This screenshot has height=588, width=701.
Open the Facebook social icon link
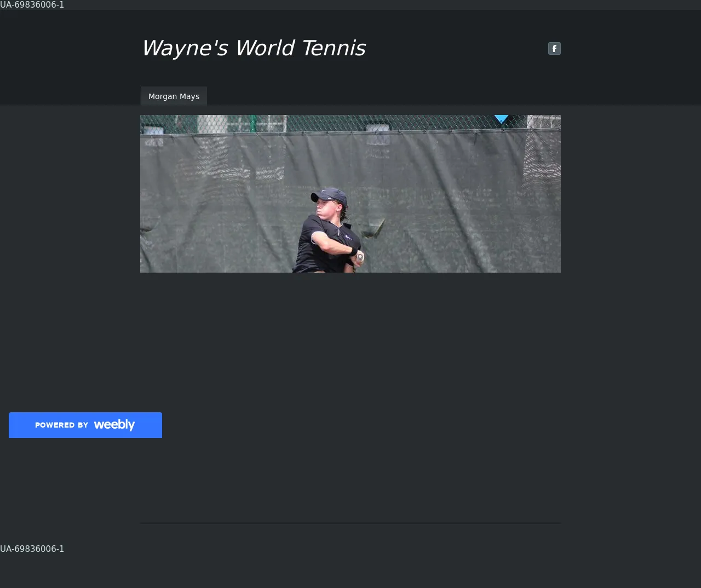(x=554, y=49)
